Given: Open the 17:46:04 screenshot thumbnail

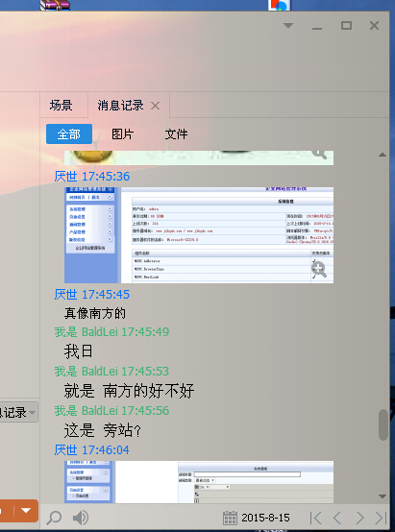Looking at the screenshot, I should pos(199,482).
